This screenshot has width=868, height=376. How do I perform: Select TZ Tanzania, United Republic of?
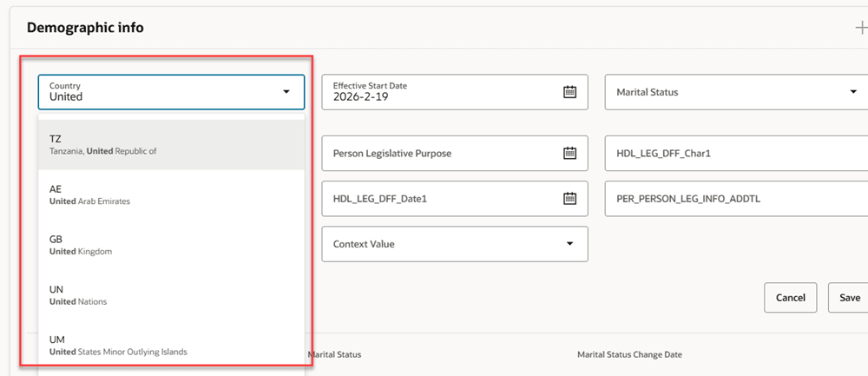(171, 144)
